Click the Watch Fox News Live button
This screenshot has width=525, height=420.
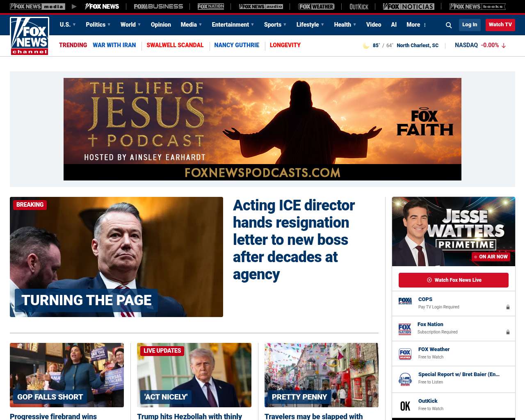pos(454,280)
